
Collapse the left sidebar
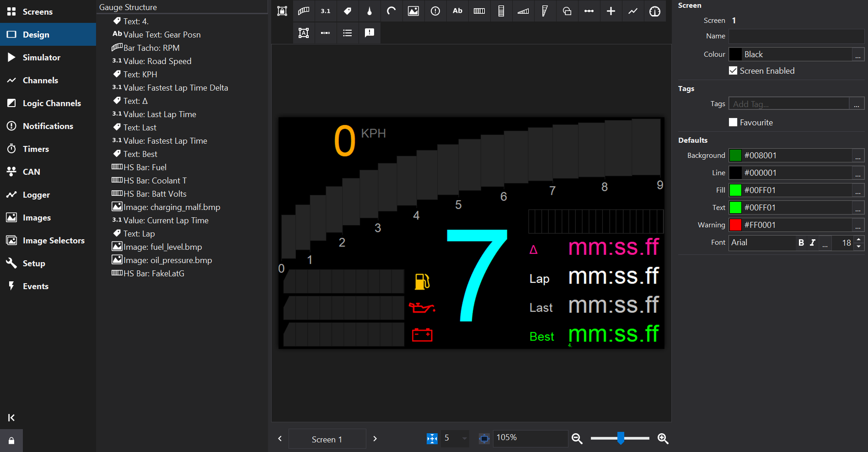coord(11,417)
